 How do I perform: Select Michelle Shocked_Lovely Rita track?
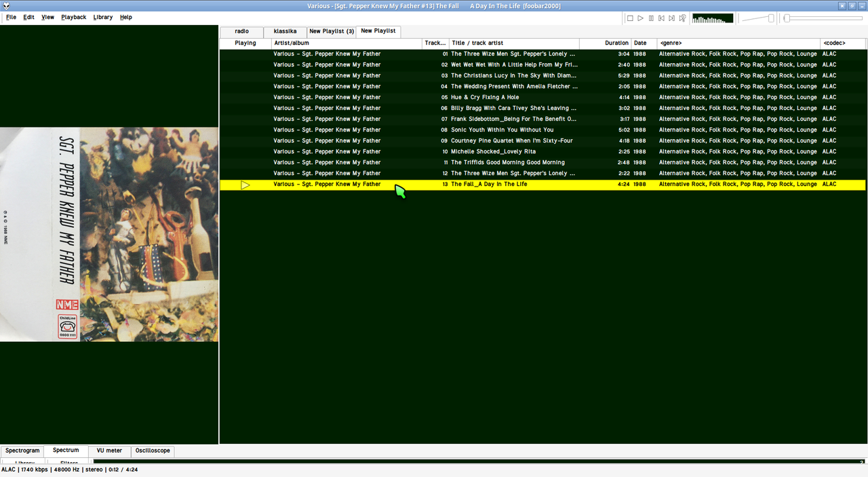[542, 152]
